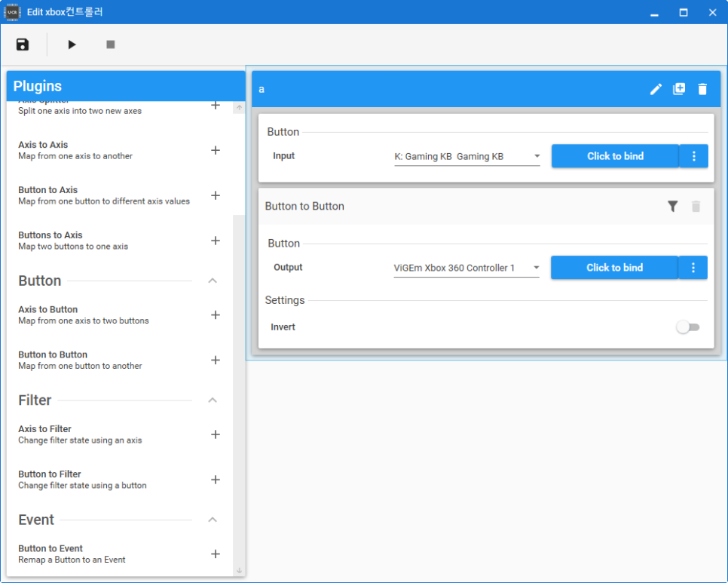Add the Axis to Filter plugin
Image resolution: width=728 pixels, height=583 pixels.
coord(216,434)
